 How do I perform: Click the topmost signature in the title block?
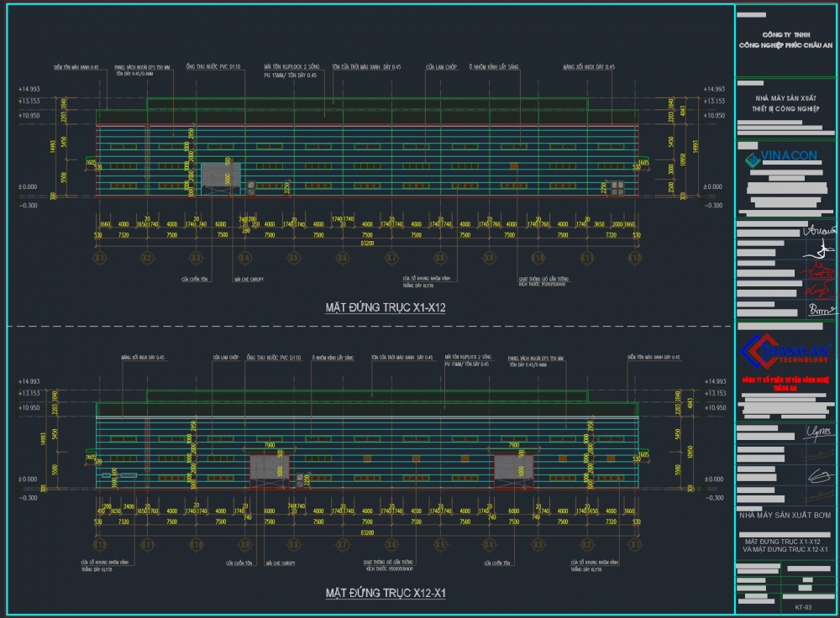814,230
